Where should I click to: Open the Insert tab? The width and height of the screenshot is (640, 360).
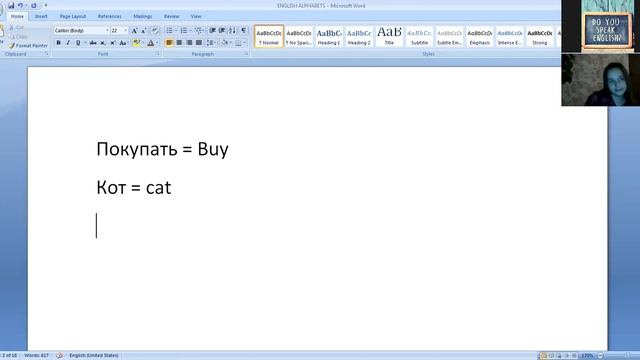coord(41,16)
